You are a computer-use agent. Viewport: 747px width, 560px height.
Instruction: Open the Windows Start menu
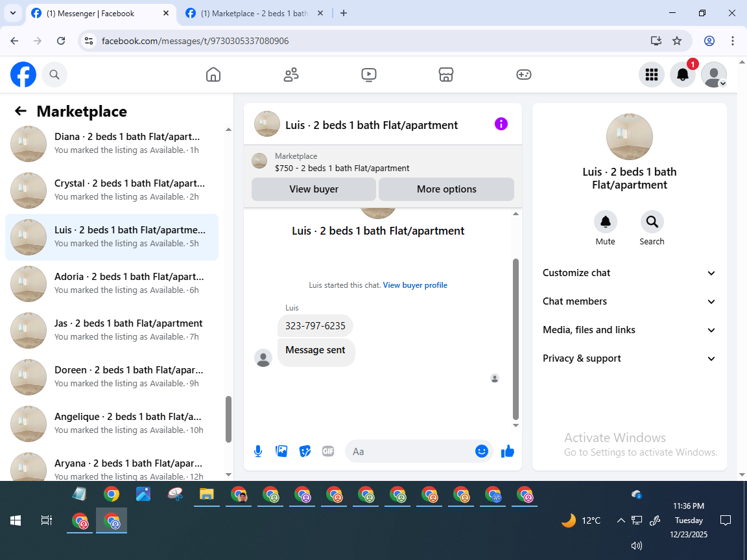[x=16, y=520]
